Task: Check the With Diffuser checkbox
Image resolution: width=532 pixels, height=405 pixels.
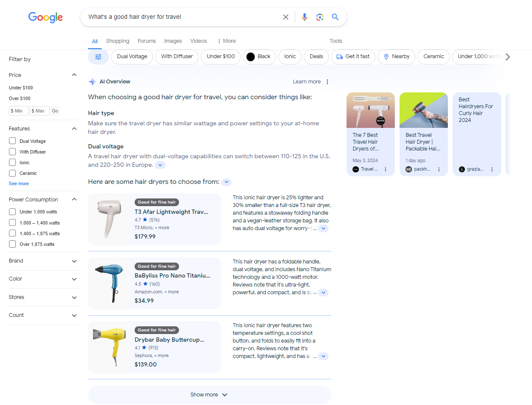Action: (12, 151)
